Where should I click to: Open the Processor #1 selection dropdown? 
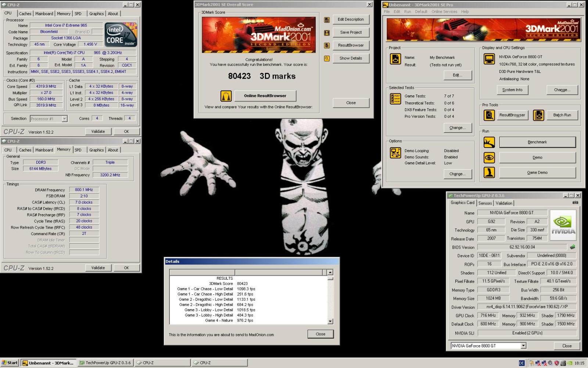click(65, 119)
